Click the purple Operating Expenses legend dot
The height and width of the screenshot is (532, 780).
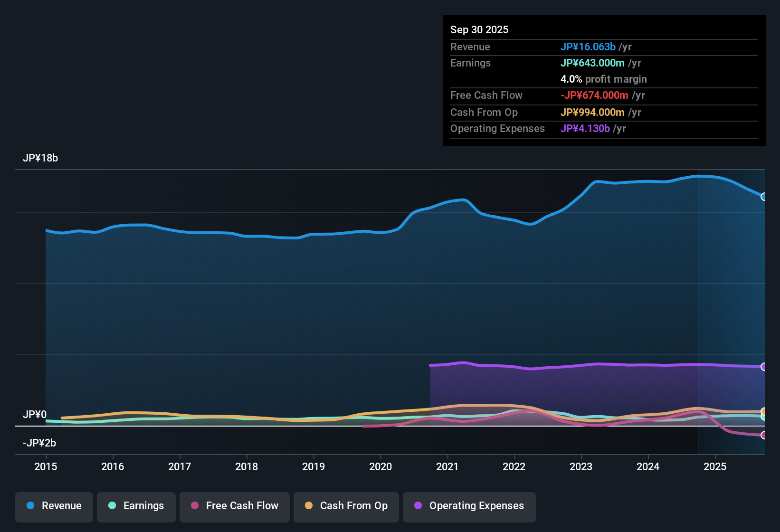[418, 506]
